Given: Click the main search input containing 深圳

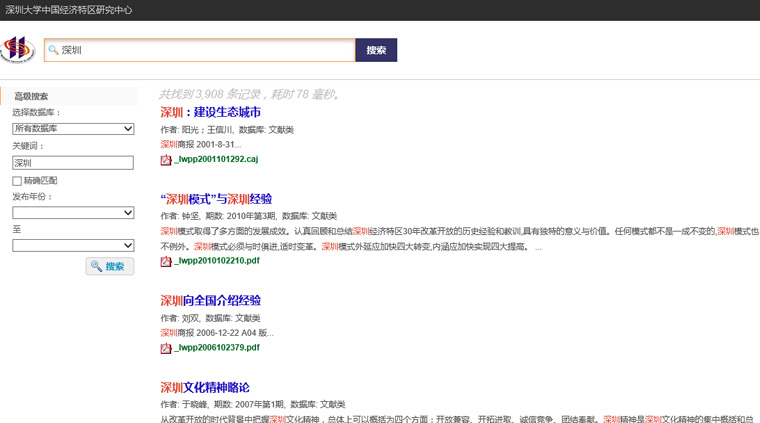Looking at the screenshot, I should pyautogui.click(x=200, y=50).
